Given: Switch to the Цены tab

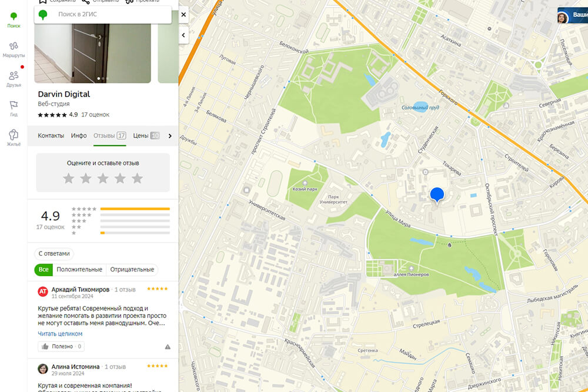Looking at the screenshot, I should coord(146,136).
